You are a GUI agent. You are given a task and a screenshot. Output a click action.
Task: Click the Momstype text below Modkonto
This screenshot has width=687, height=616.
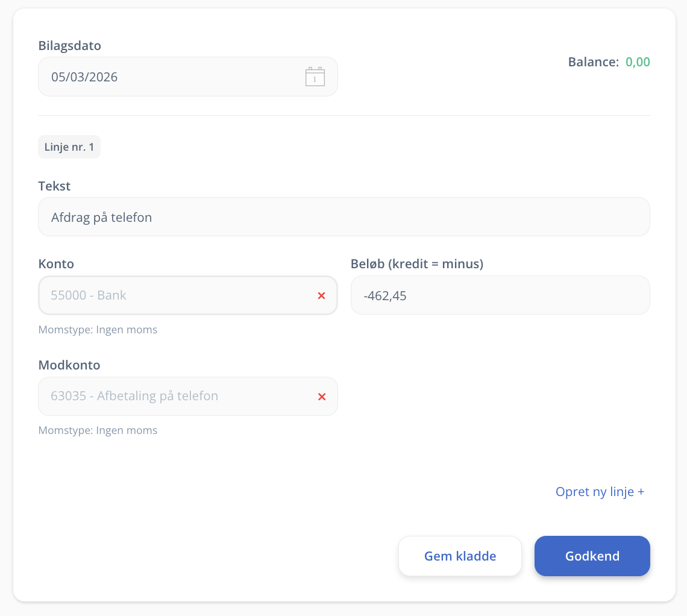click(98, 430)
